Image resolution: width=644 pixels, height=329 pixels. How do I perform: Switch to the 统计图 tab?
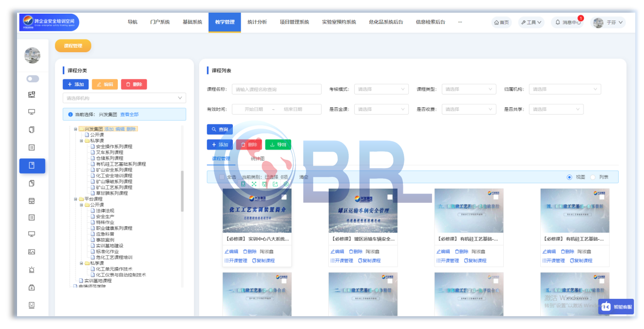[x=258, y=158]
